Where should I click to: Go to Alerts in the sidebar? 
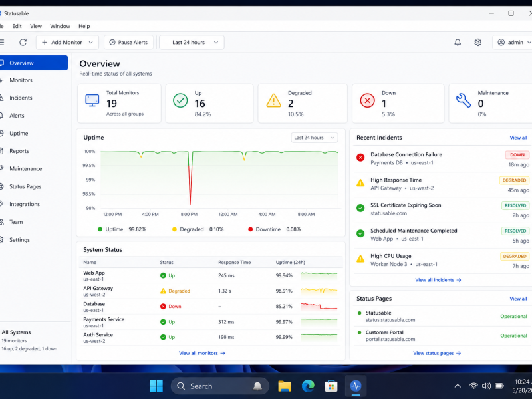point(34,116)
